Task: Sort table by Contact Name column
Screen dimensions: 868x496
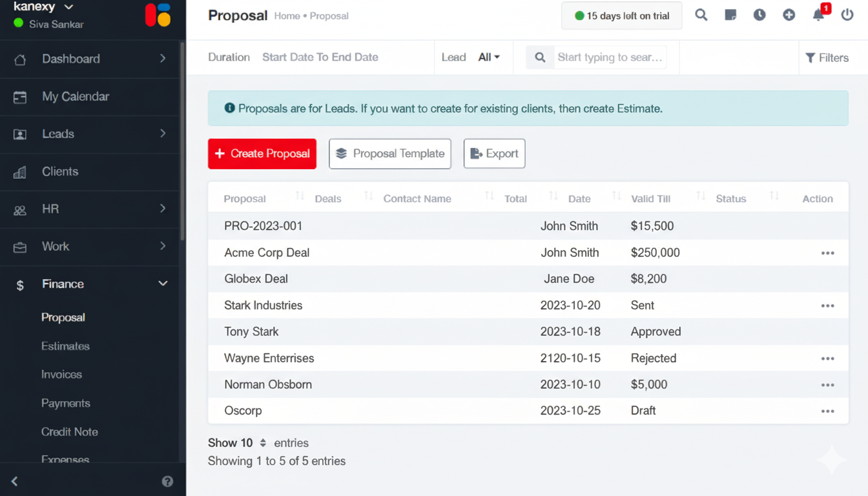Action: coord(417,199)
